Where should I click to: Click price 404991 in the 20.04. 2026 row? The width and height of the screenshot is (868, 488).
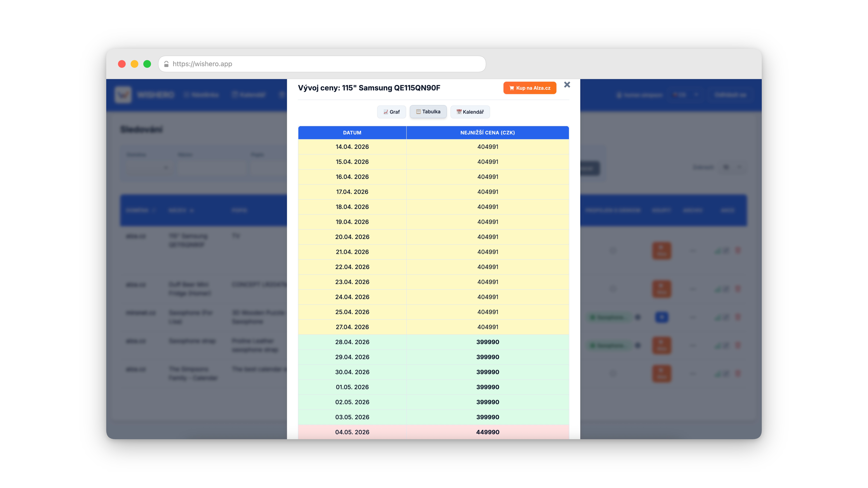(x=488, y=237)
